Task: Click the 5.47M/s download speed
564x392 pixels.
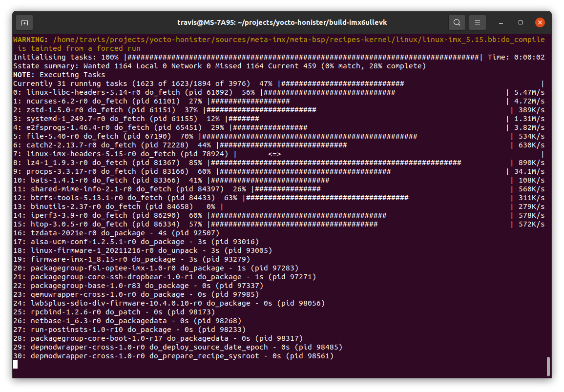Action: [529, 92]
